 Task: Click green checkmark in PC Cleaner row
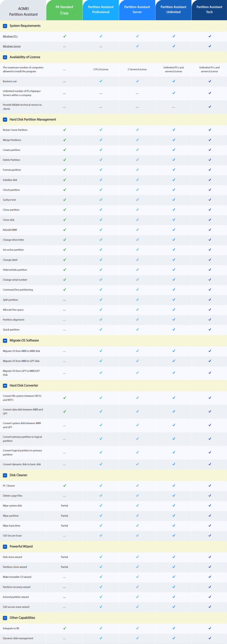point(65,486)
